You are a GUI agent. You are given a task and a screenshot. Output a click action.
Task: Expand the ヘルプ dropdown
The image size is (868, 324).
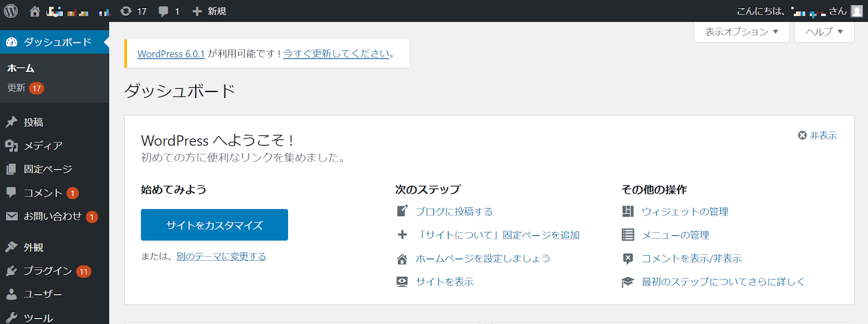pos(824,32)
